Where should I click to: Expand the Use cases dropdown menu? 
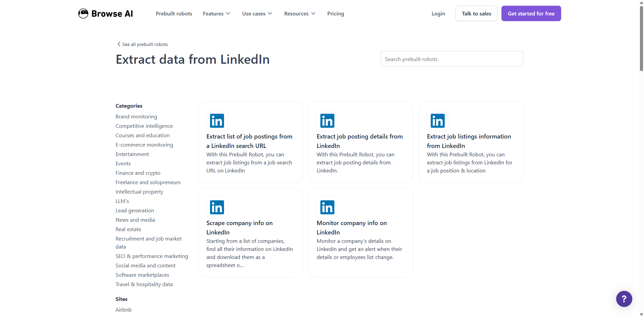click(x=257, y=14)
